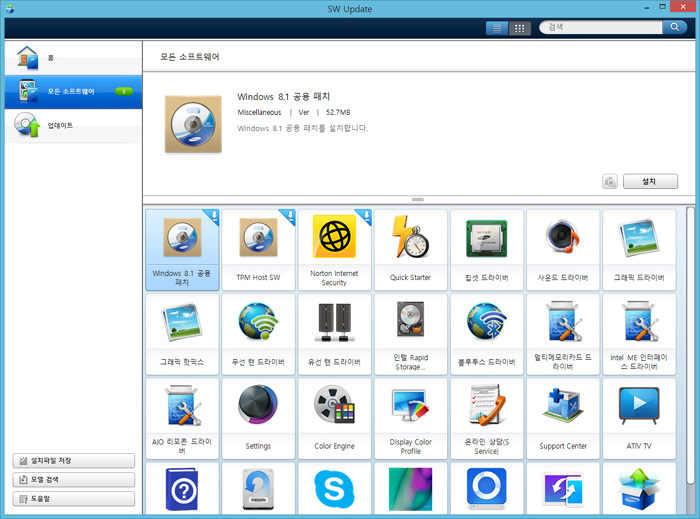Select the Support Center tile
Screen dimensions: 700x519
[x=563, y=419]
